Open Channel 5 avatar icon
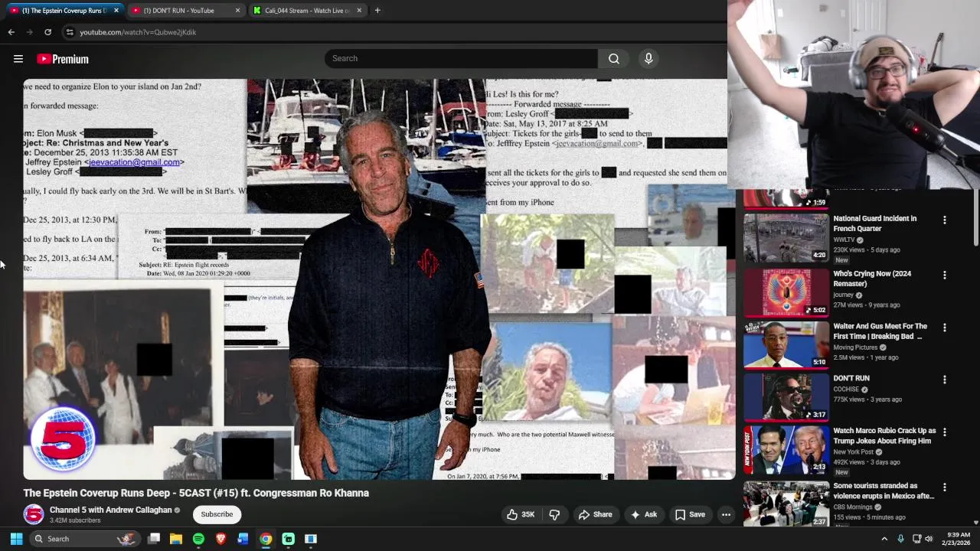980x551 pixels. (x=34, y=514)
